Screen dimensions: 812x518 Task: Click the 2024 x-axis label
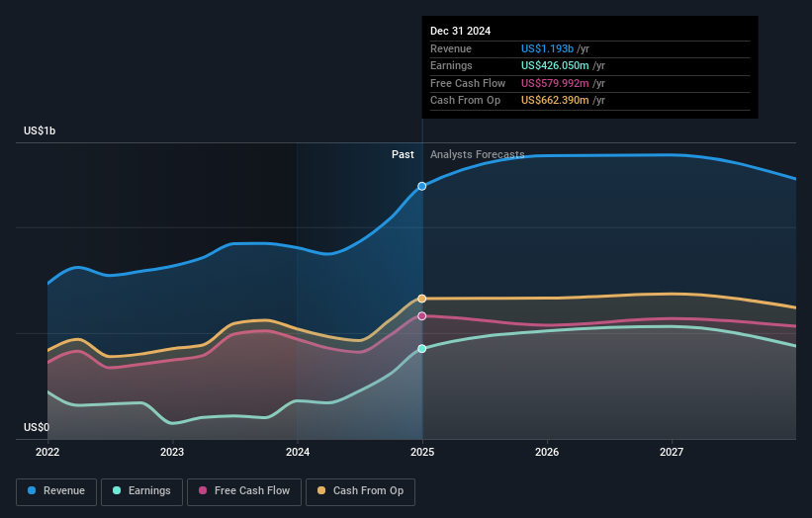pos(298,453)
